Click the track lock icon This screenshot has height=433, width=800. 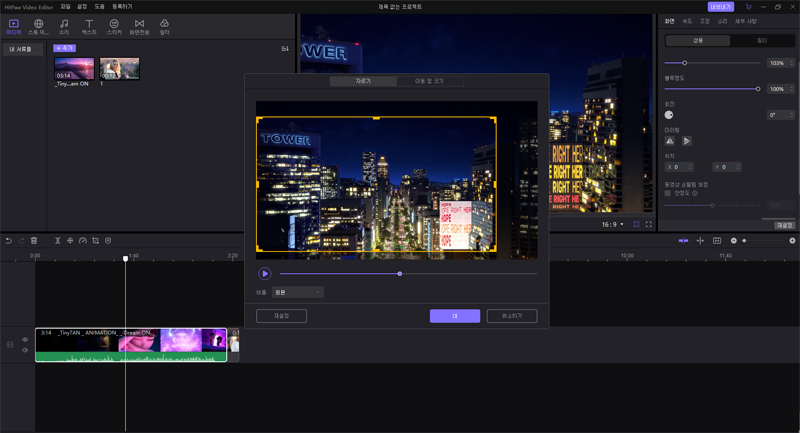10,345
